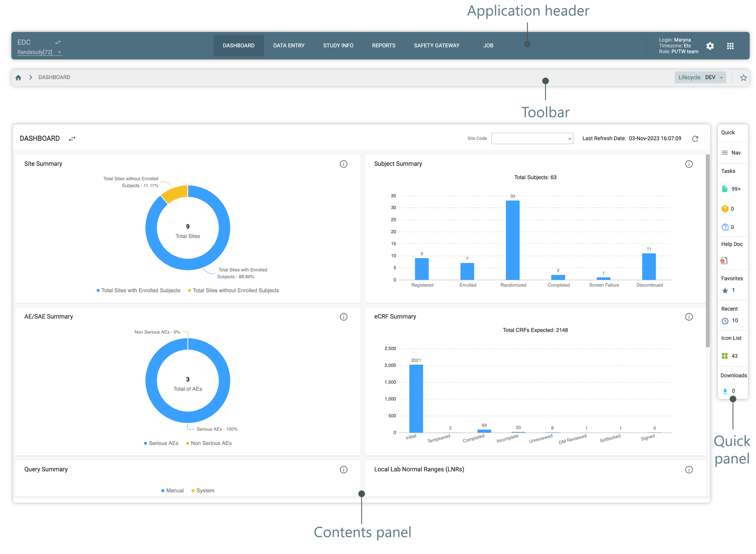Toggle 'Serious AEs' legend entry
The height and width of the screenshot is (554, 756).
tap(161, 443)
